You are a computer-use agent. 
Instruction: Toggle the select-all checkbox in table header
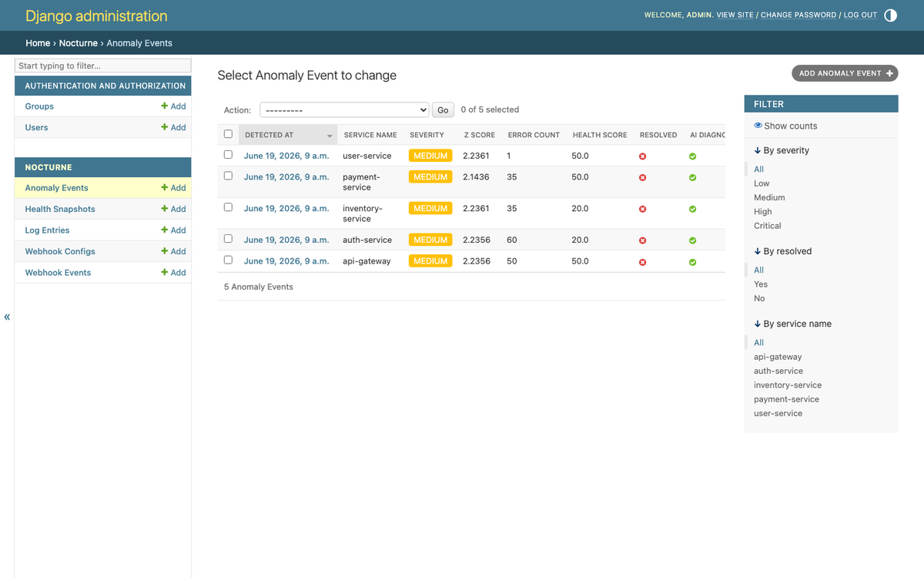pyautogui.click(x=228, y=134)
